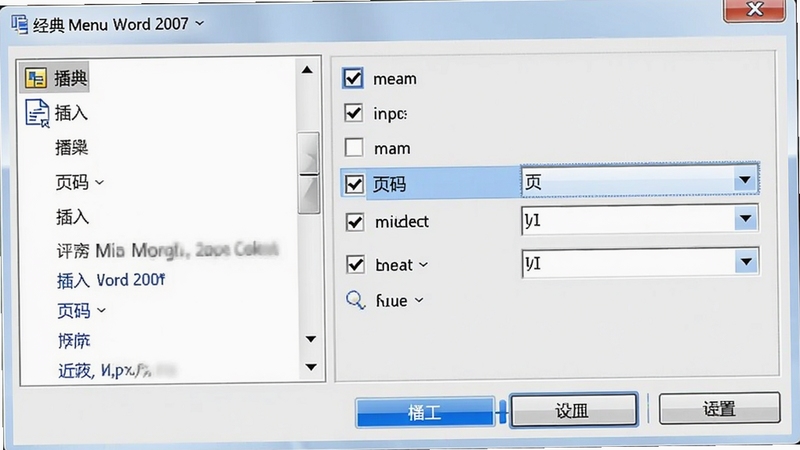Click the mam label text

392,148
